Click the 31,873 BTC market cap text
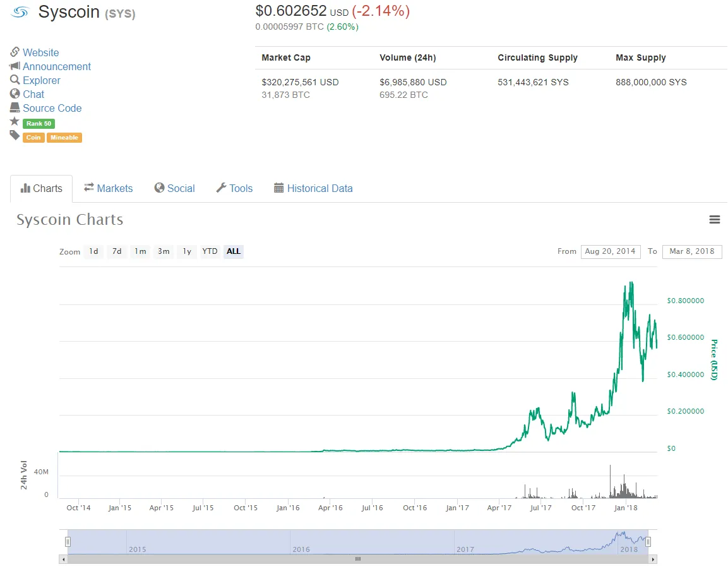The image size is (728, 569). pos(285,95)
